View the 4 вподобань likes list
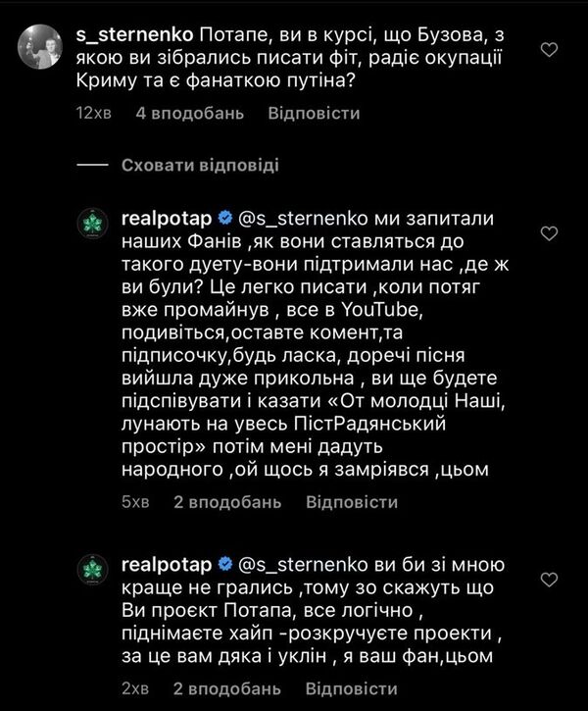This screenshot has width=588, height=711. coord(189,114)
